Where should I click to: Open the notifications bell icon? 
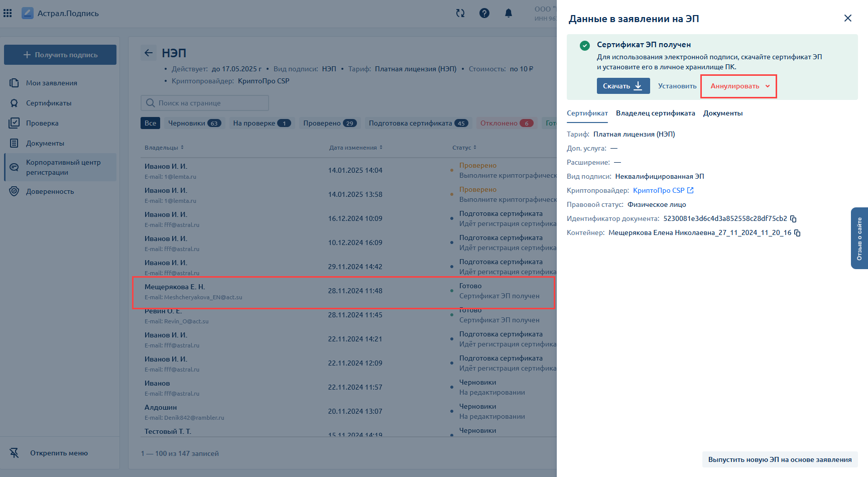pyautogui.click(x=509, y=13)
